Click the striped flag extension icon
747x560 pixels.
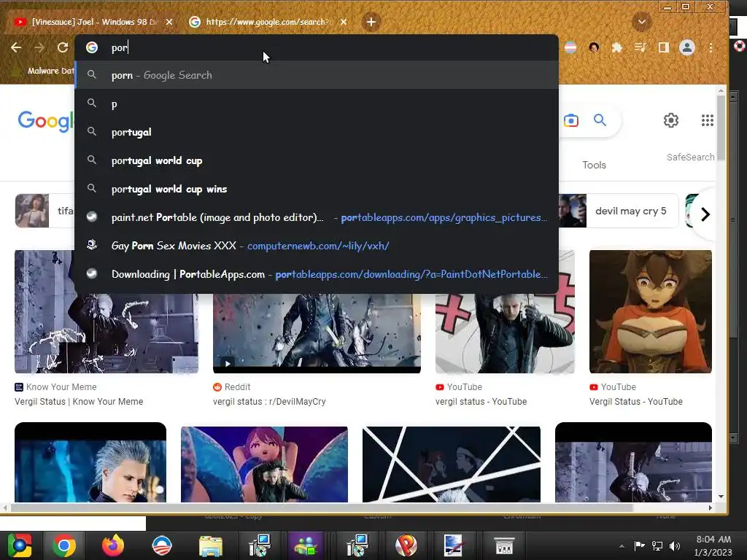point(570,47)
